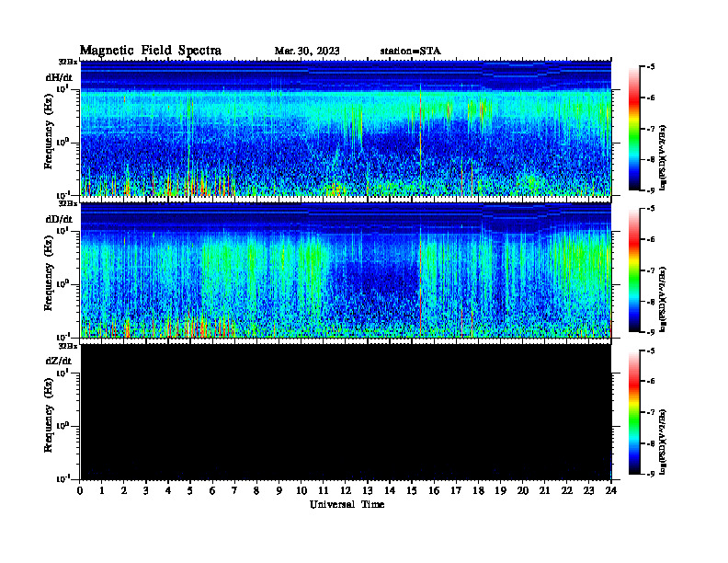Click the dH/dt spectrogram plot
Image resolution: width=728 pixels, height=563 pixels.
[x=346, y=128]
